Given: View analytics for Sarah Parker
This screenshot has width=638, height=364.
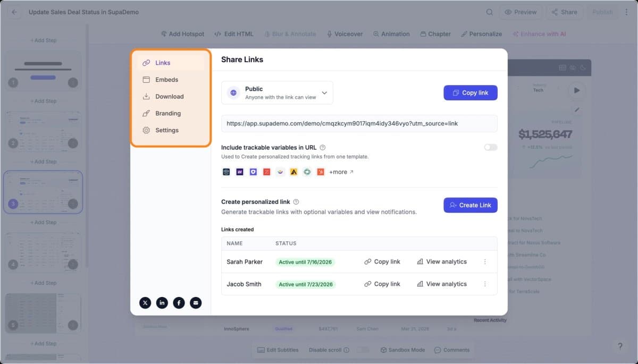Looking at the screenshot, I should 442,261.
